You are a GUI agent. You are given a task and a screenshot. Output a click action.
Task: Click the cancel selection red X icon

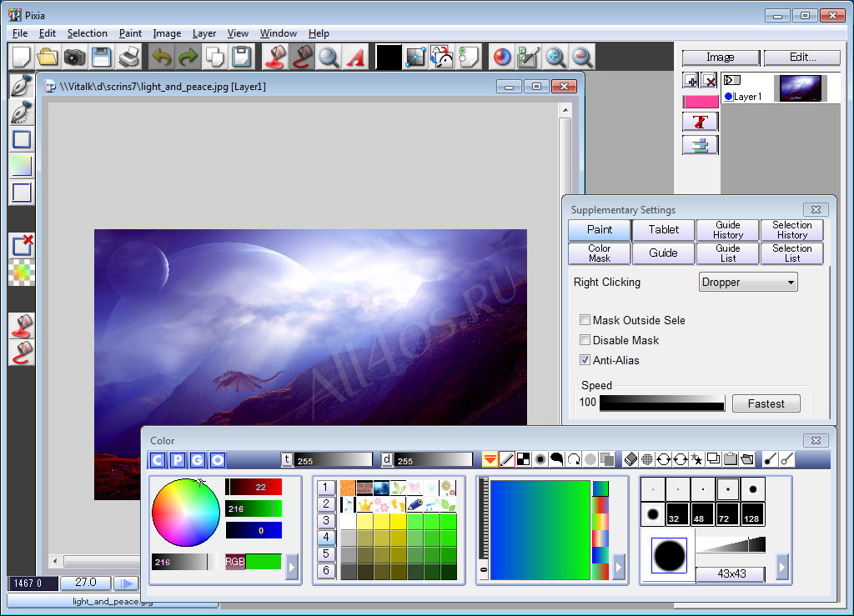[22, 245]
